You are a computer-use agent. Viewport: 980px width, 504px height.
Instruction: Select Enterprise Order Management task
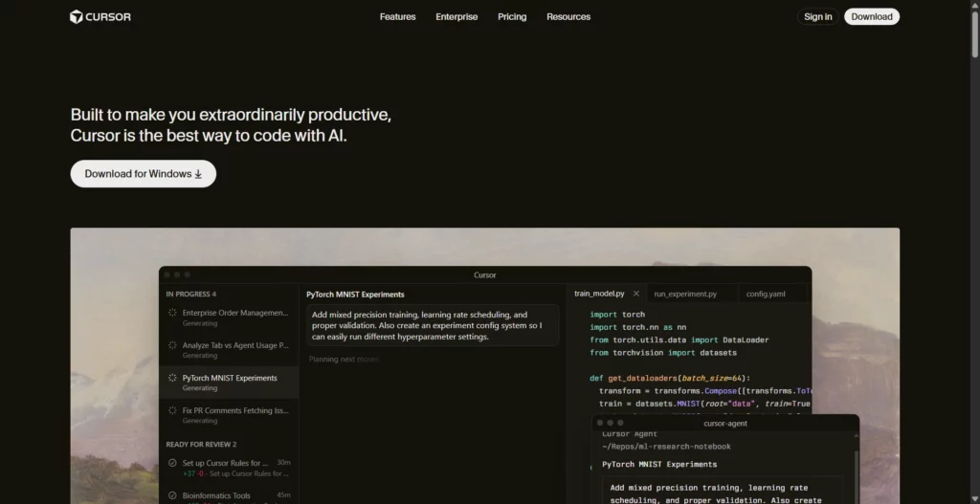click(x=229, y=318)
